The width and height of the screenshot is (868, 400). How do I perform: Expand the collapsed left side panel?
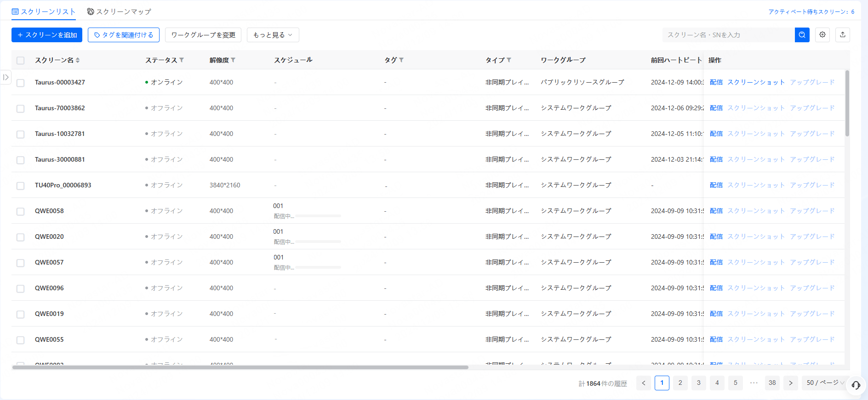coord(6,77)
